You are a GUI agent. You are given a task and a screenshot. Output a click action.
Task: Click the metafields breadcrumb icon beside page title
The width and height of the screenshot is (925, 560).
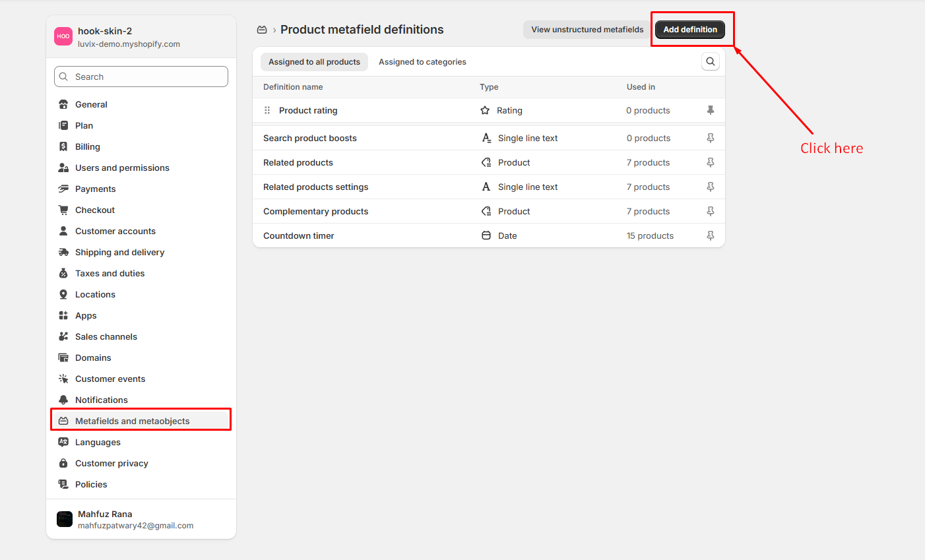[262, 30]
